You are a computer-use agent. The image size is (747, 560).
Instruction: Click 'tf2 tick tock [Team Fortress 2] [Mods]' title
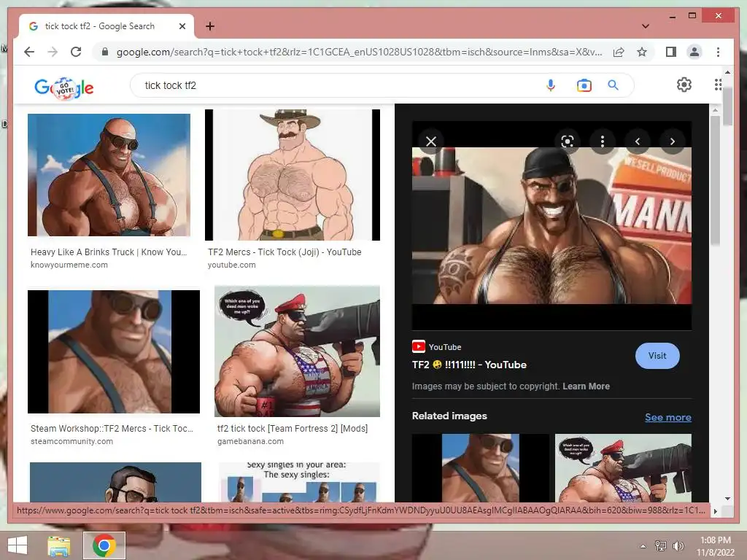(x=293, y=429)
